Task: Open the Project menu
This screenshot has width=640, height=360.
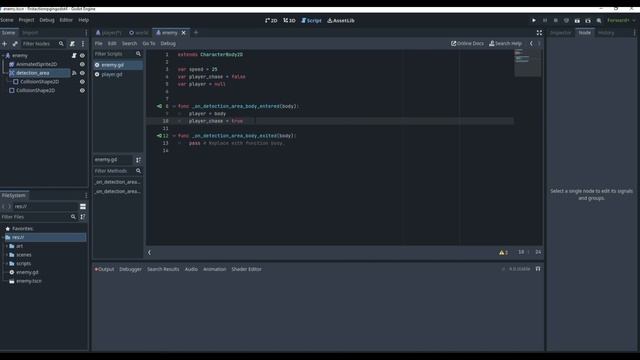Action: 26,20
